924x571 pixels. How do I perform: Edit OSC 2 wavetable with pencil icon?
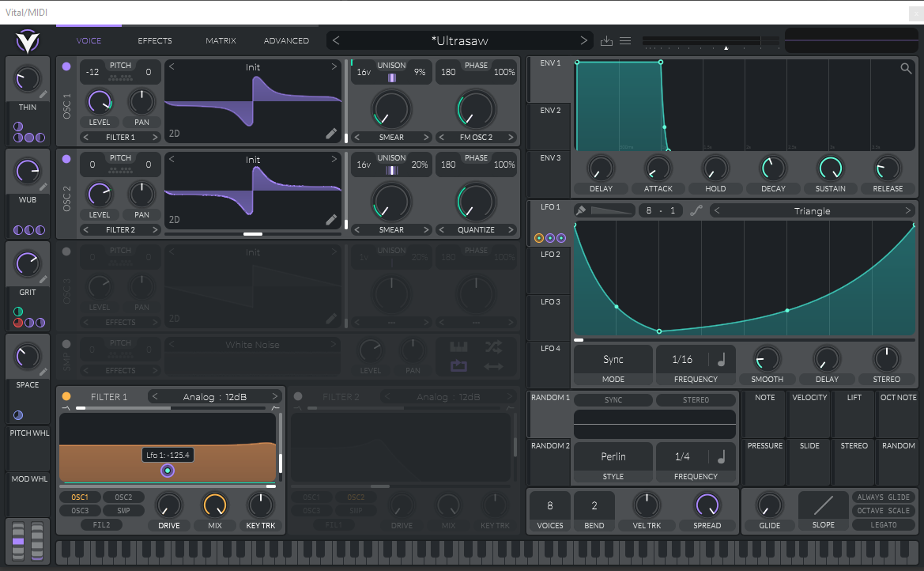point(331,220)
